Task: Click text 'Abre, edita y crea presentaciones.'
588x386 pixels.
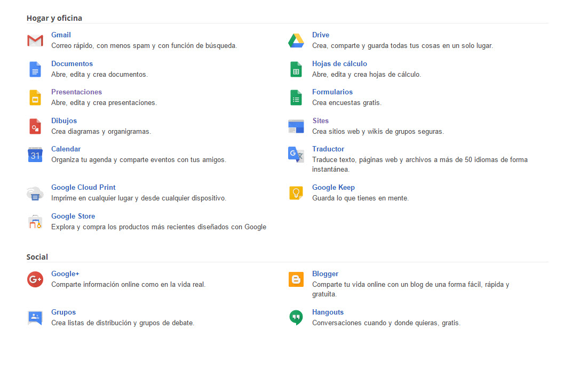Action: [x=104, y=103]
